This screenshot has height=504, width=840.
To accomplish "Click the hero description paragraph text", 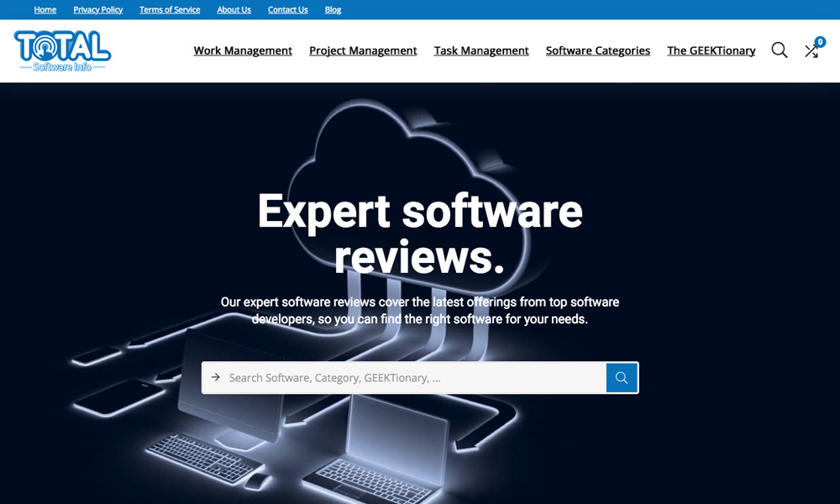I will [x=420, y=311].
